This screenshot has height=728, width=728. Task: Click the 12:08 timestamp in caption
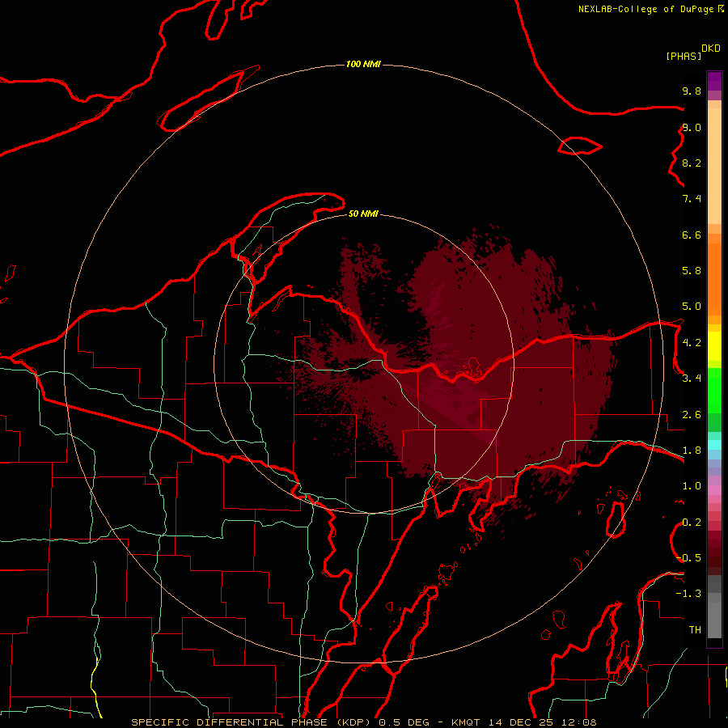[578, 722]
